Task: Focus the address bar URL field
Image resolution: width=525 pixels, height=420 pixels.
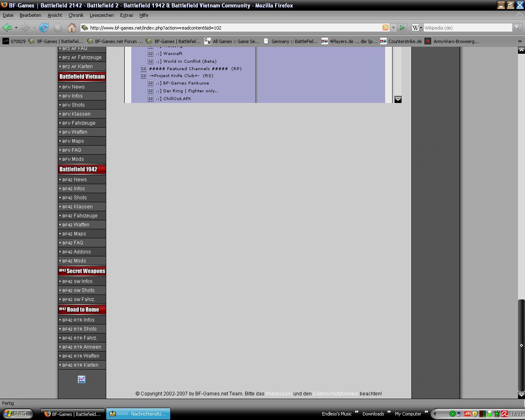Action: click(235, 27)
